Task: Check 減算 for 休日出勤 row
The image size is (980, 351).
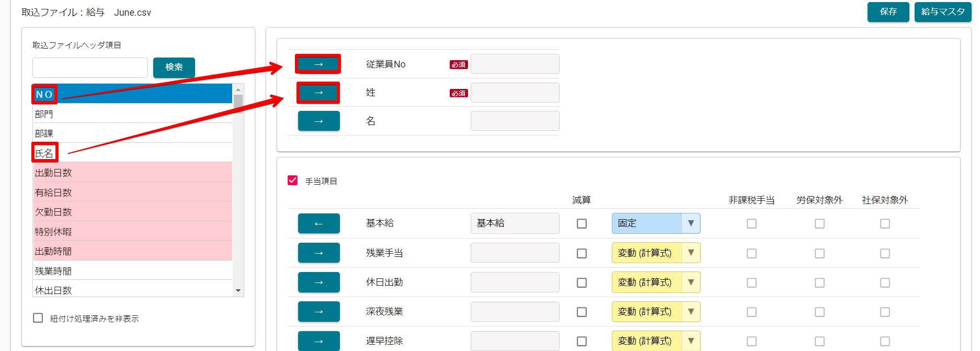Action: click(582, 282)
